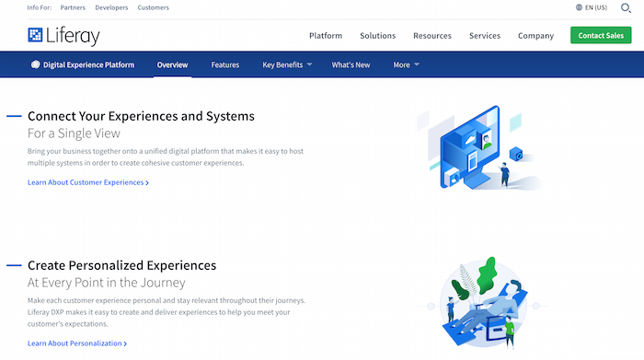Click the Contact Sales button
644x360 pixels.
(x=601, y=35)
